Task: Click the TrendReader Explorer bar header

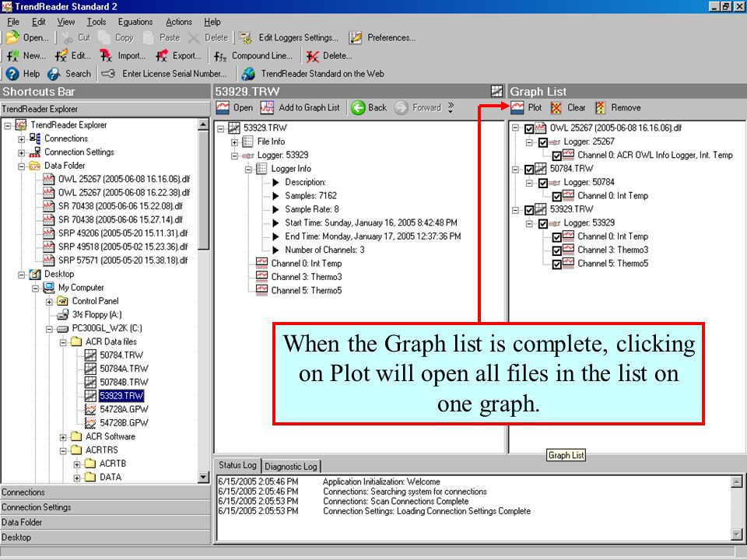Action: coord(105,109)
